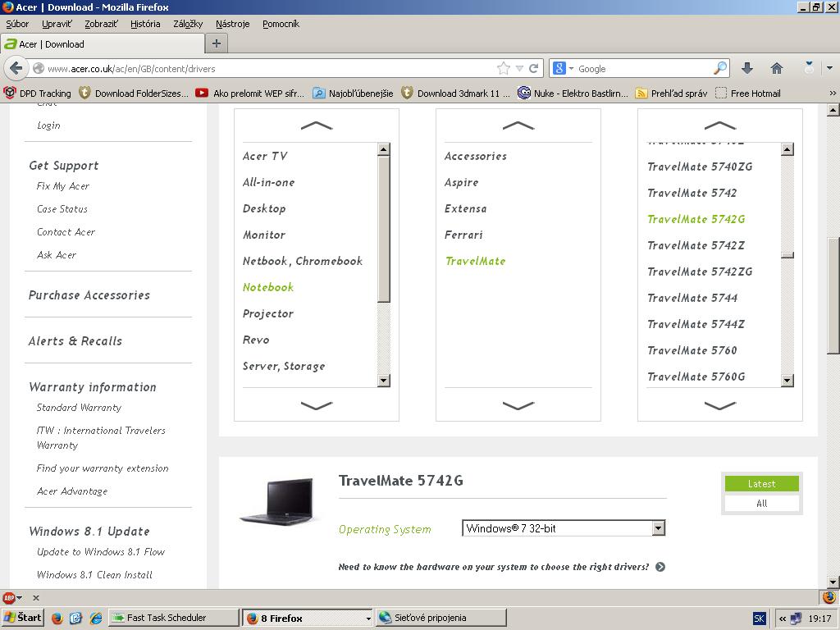This screenshot has width=840, height=630.
Task: Click down chevron below product series list
Action: click(x=518, y=405)
